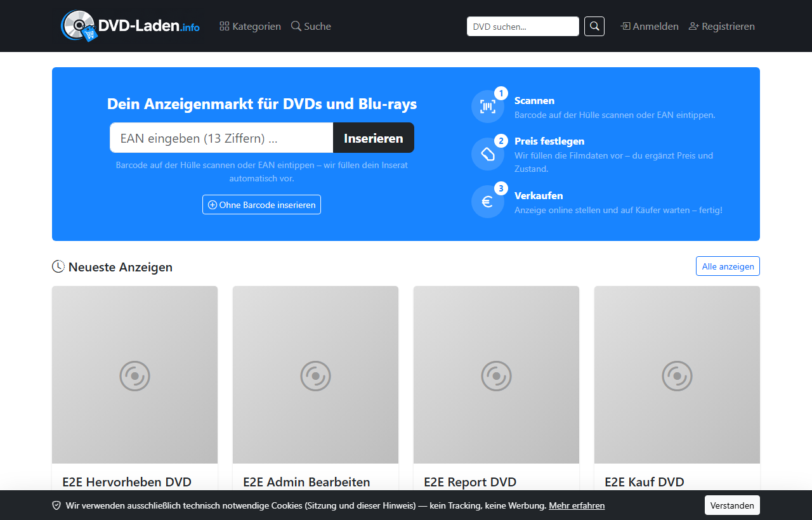
Task: Click the 'Preis festlegen' heading text
Action: click(549, 141)
